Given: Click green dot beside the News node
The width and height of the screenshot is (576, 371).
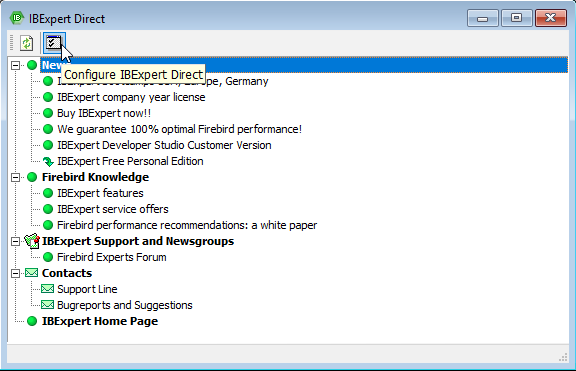Looking at the screenshot, I should 32,65.
